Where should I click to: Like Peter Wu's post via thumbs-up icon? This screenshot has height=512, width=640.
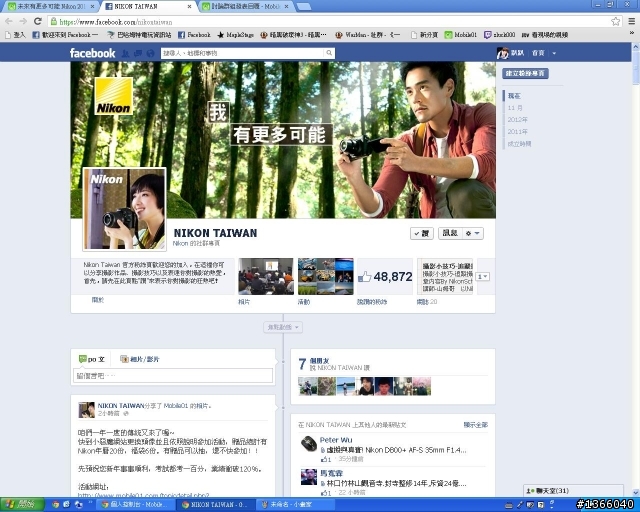(326, 459)
